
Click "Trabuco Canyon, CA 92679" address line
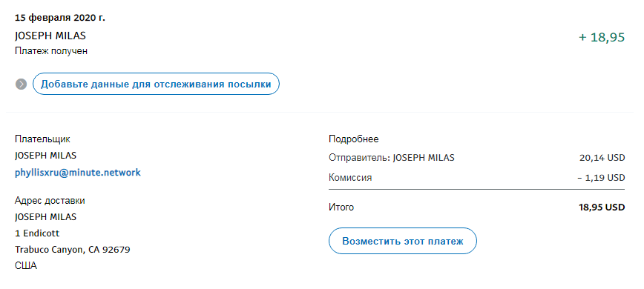73,250
